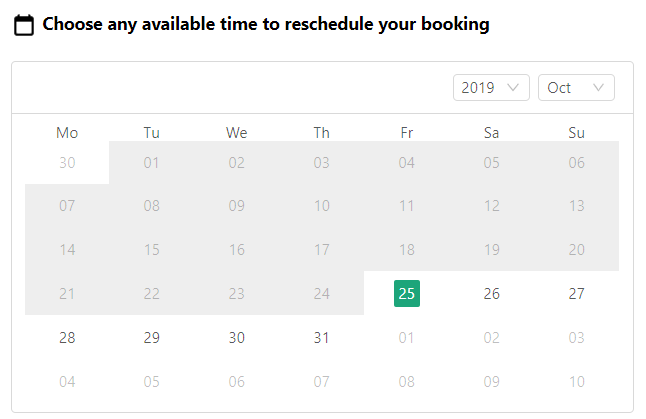Select Thursday October 31
The height and width of the screenshot is (419, 646).
(321, 338)
